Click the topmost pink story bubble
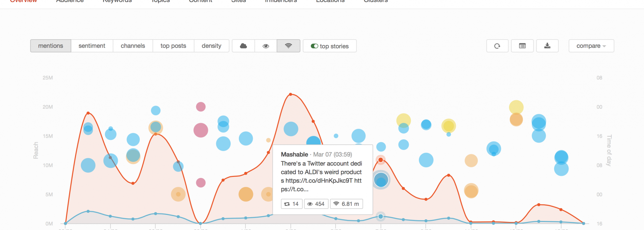 [201, 107]
